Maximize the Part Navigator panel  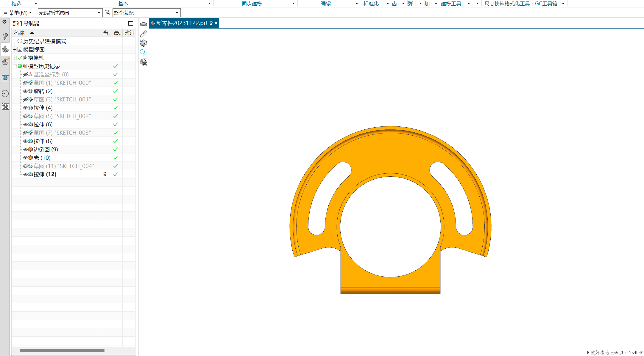coord(131,23)
